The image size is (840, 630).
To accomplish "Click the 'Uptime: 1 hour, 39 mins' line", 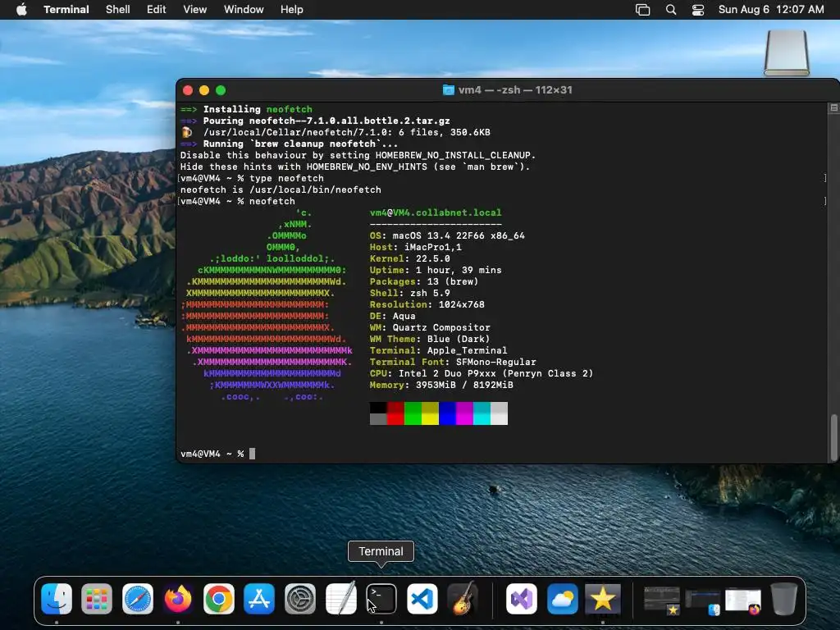I will [x=436, y=270].
